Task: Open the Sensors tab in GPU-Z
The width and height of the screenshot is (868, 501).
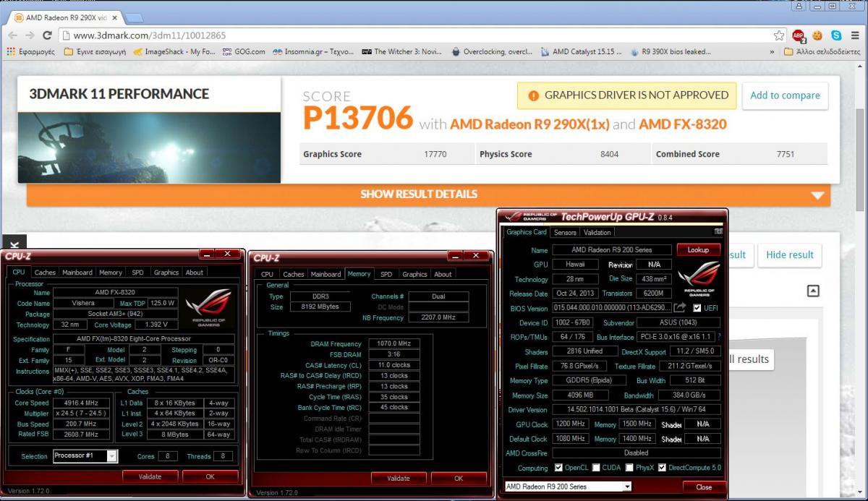Action: pyautogui.click(x=565, y=232)
